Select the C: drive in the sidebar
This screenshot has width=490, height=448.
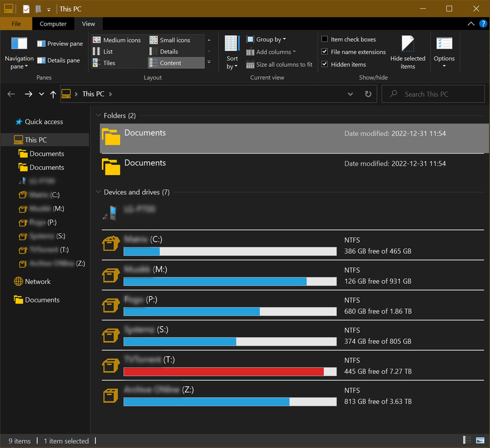click(x=39, y=195)
